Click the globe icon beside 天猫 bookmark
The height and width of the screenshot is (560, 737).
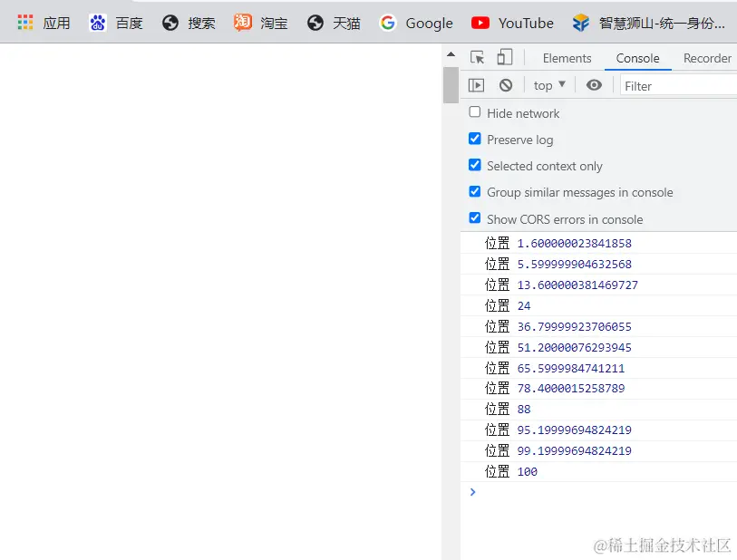pyautogui.click(x=315, y=23)
